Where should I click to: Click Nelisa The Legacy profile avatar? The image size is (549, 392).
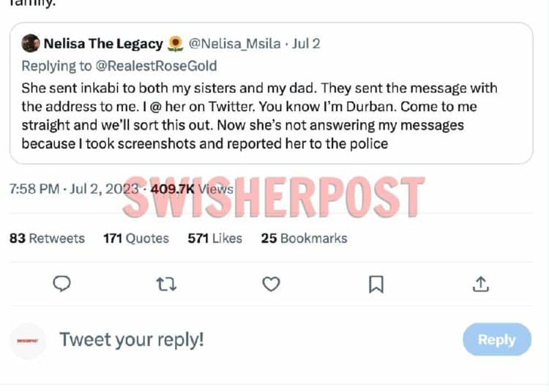tap(31, 43)
